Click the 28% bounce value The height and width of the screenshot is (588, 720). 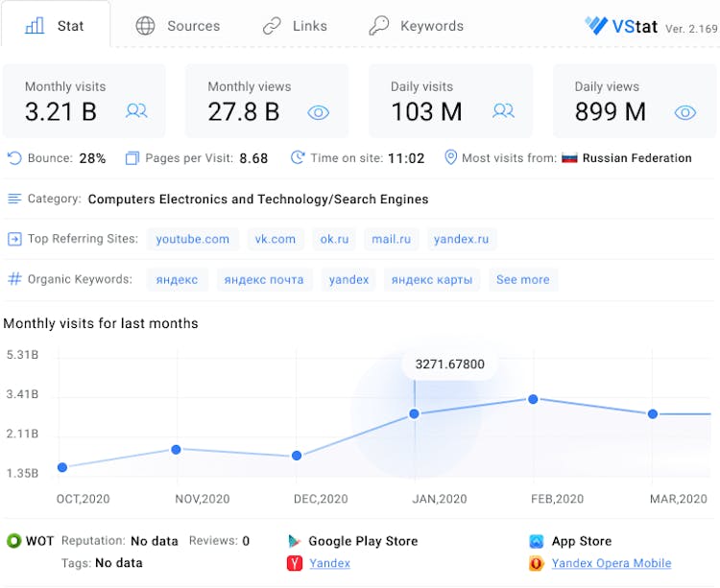[x=92, y=158]
